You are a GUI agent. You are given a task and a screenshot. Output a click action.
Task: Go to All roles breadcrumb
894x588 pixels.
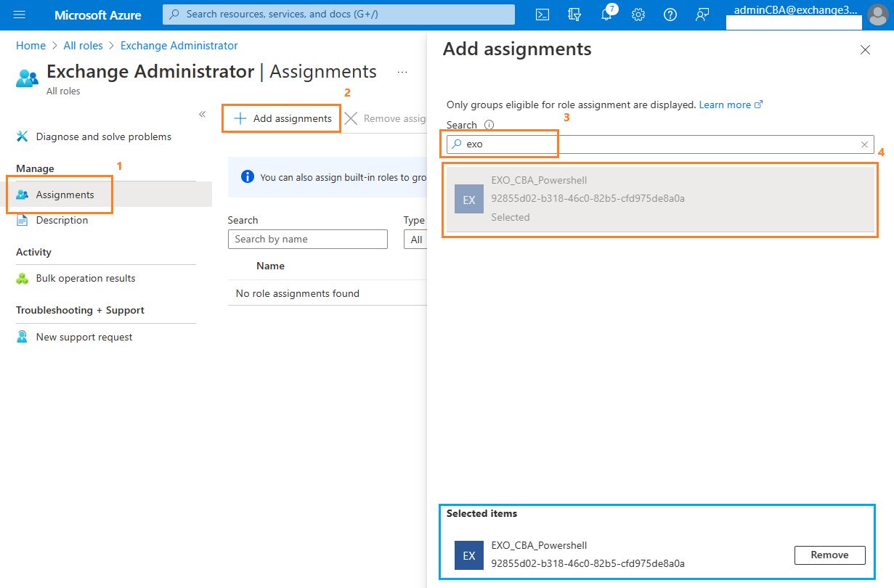[x=84, y=45]
